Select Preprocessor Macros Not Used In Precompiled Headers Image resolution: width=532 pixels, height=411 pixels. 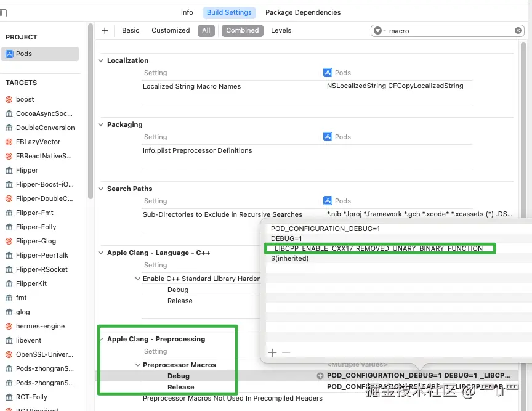coord(232,399)
